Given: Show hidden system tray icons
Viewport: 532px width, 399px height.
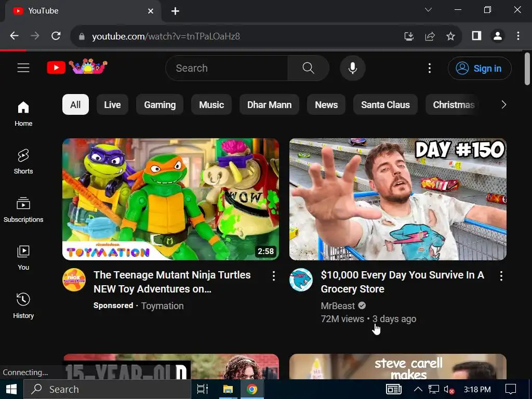Looking at the screenshot, I should 418,389.
